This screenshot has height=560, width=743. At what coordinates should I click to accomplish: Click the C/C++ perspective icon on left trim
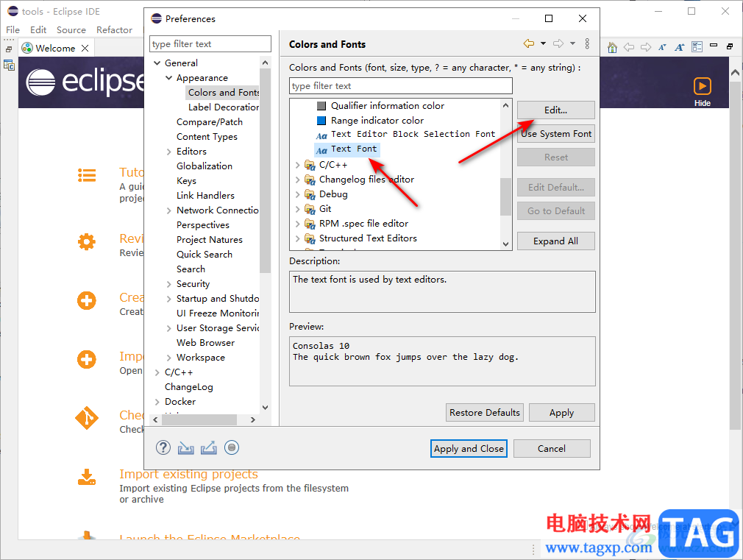9,65
